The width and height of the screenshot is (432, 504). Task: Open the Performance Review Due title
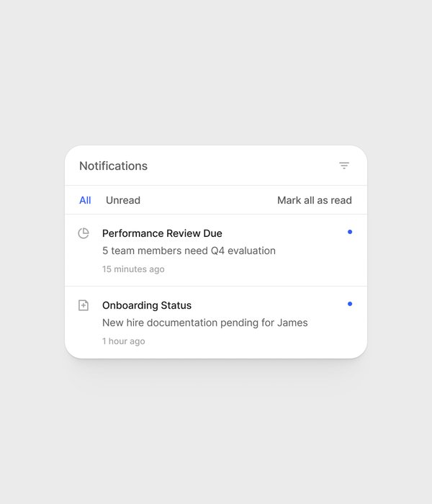[162, 233]
